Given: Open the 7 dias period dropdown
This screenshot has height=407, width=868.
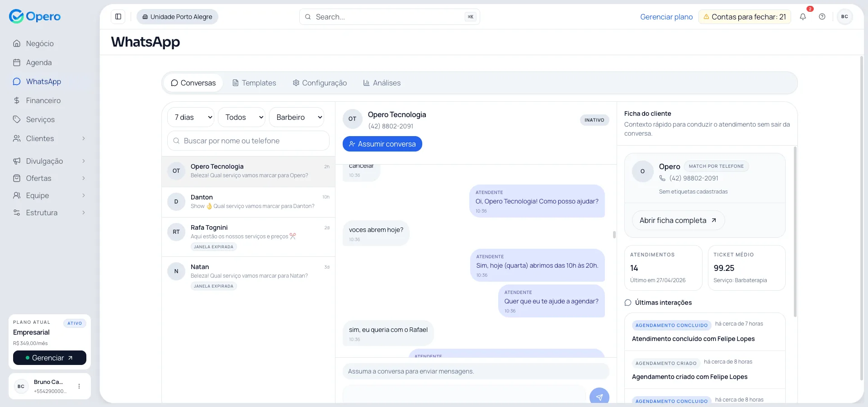Looking at the screenshot, I should pyautogui.click(x=191, y=117).
